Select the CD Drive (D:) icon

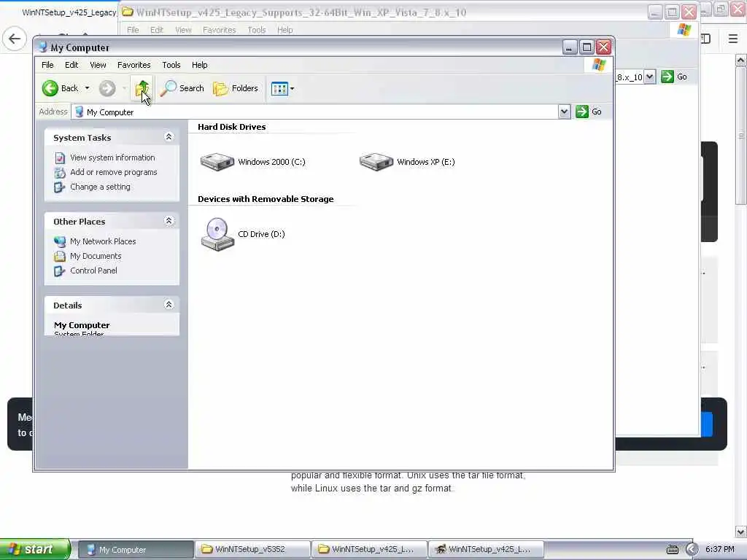coord(217,234)
